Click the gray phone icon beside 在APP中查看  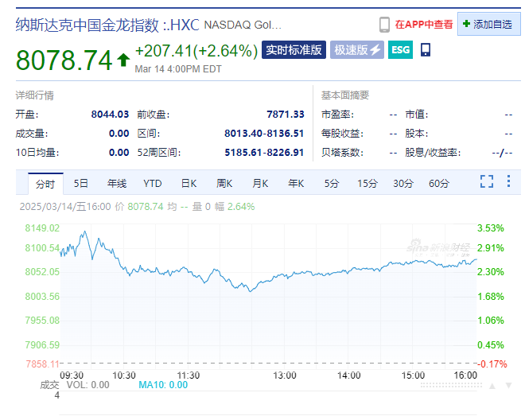pyautogui.click(x=384, y=25)
